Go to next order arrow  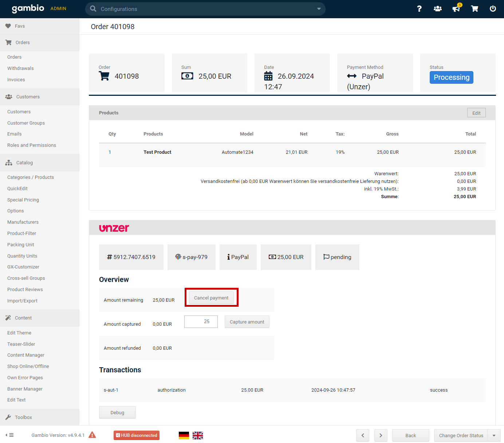[381, 436]
